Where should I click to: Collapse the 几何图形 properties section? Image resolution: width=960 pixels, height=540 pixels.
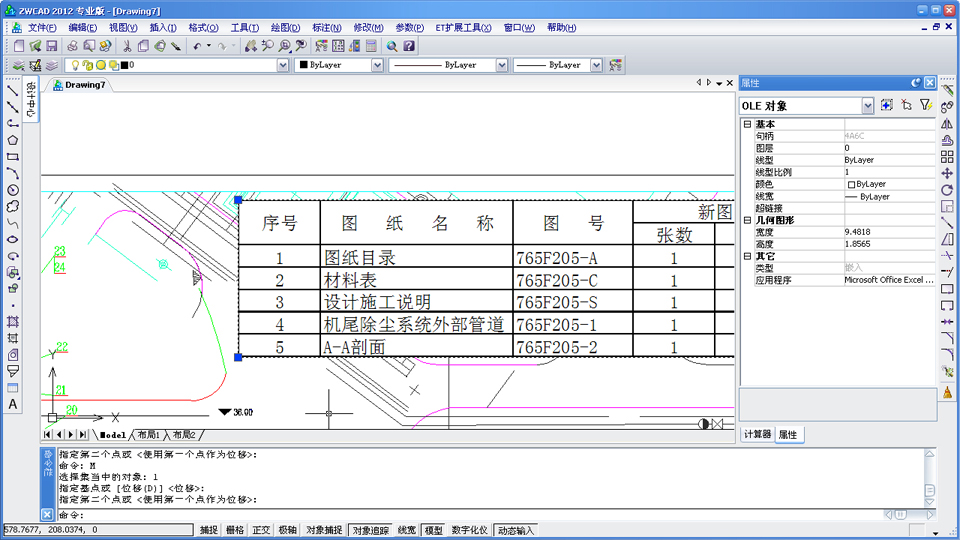click(747, 220)
